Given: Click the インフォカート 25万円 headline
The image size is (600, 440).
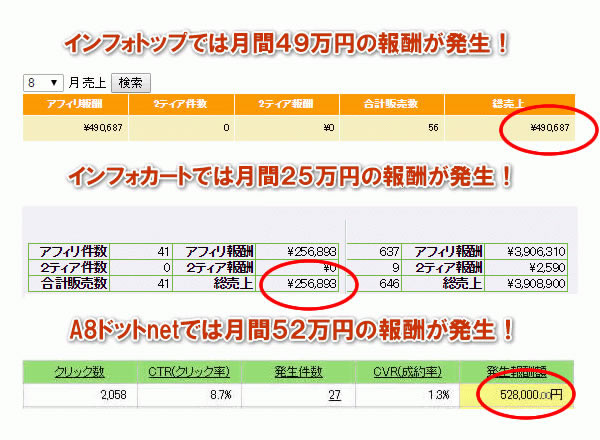Looking at the screenshot, I should [x=290, y=177].
